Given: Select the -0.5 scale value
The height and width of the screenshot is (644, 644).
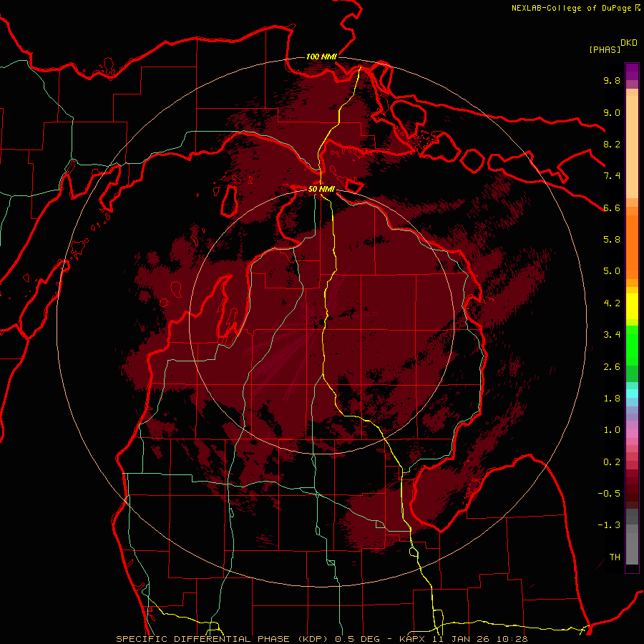Looking at the screenshot, I should pyautogui.click(x=609, y=494).
